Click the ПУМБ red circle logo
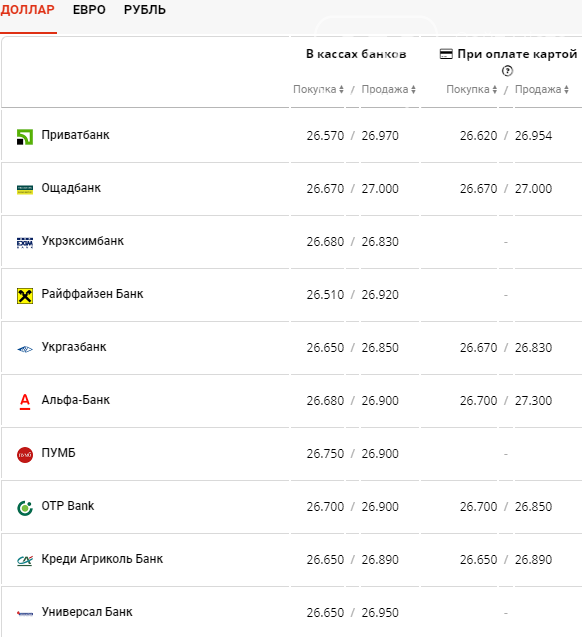 click(x=24, y=454)
